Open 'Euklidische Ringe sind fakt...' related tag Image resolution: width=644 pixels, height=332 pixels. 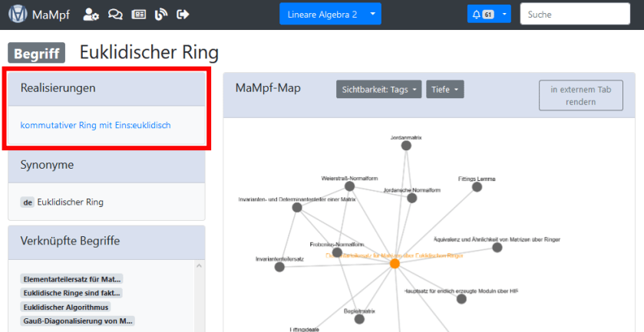(x=71, y=293)
